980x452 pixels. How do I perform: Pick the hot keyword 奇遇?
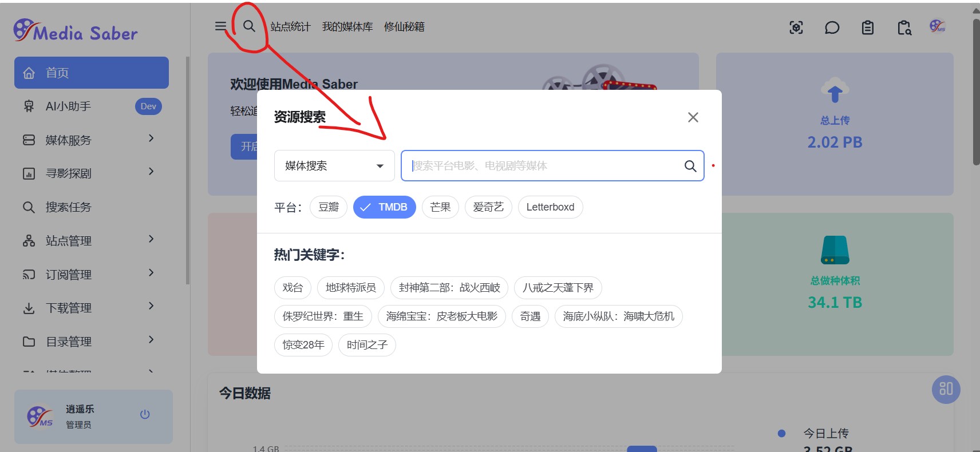point(530,316)
